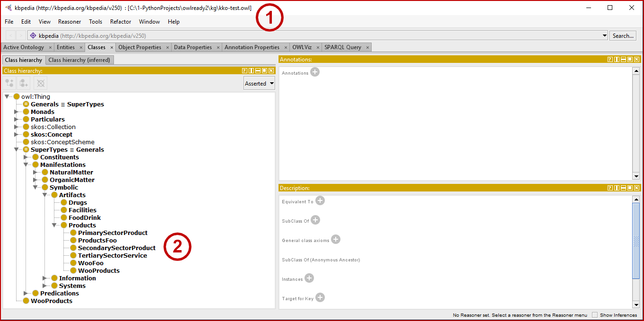644x321 pixels.
Task: Select the ProductsFoo class
Action: (x=97, y=240)
